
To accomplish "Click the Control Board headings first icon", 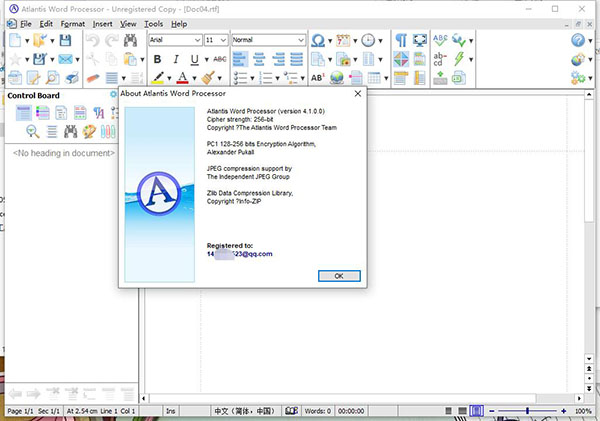I will (x=23, y=113).
